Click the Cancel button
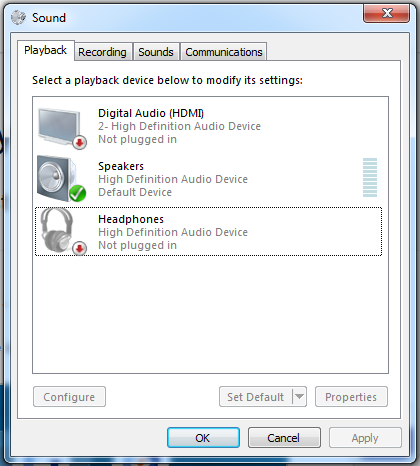The width and height of the screenshot is (420, 466). [284, 438]
